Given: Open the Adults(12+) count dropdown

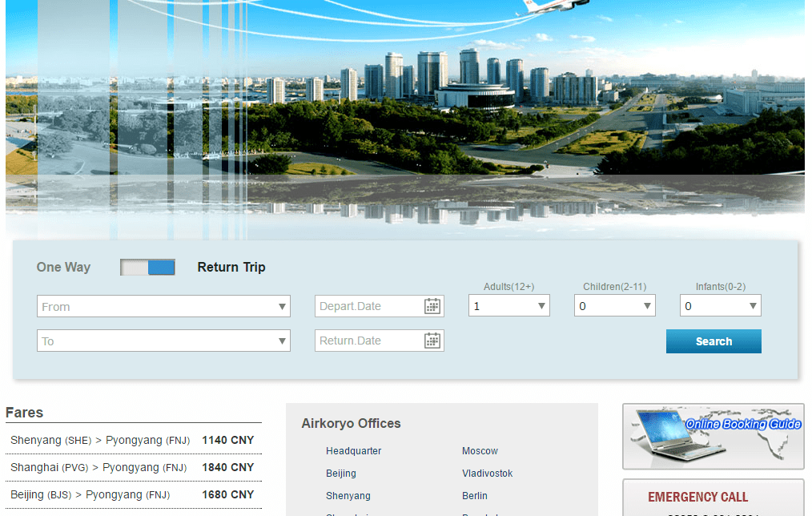Looking at the screenshot, I should point(509,305).
